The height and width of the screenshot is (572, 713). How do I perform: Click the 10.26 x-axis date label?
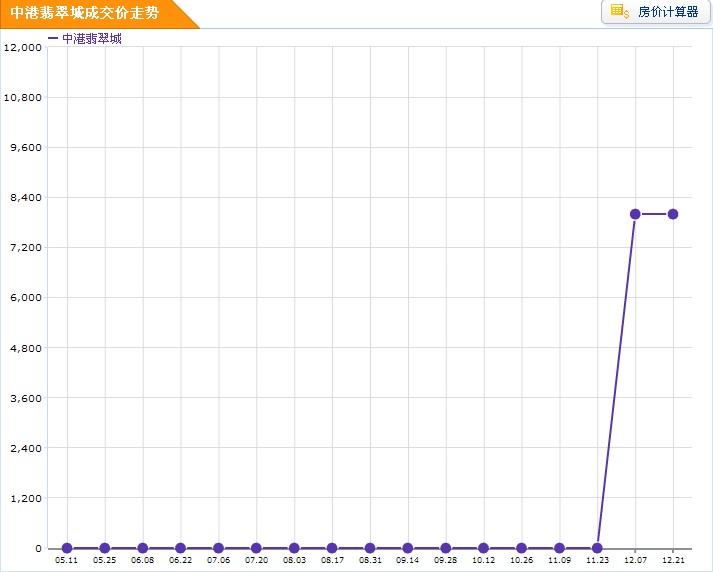point(522,560)
